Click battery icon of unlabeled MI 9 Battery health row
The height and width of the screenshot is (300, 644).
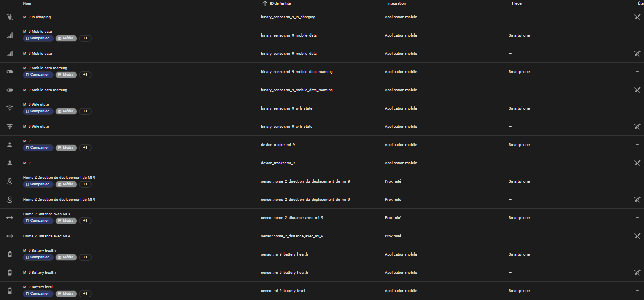[x=10, y=273]
